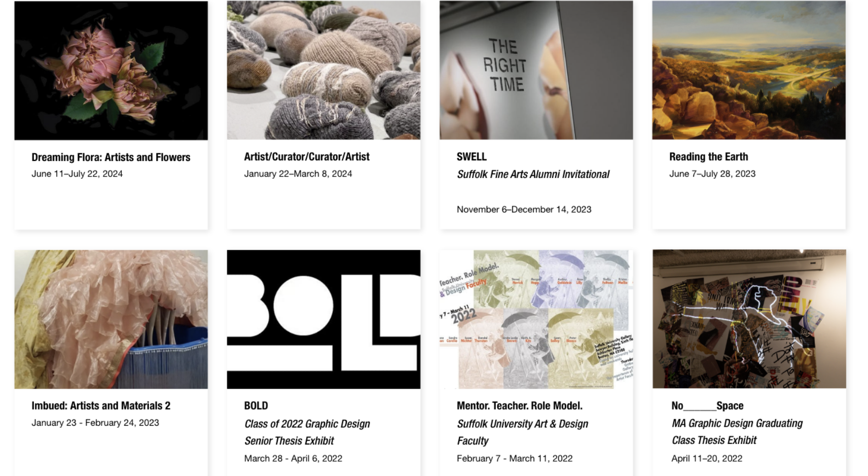868x476 pixels.
Task: Click Suffolk University Art & Design Faculty subtitle
Action: coord(522,432)
